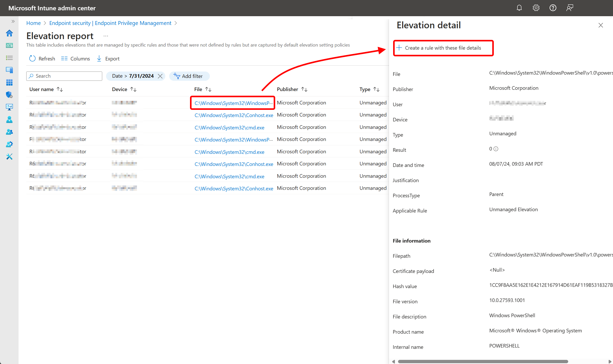Screen dimensions: 613x364
Task: Click the Add filter button
Action: click(189, 76)
